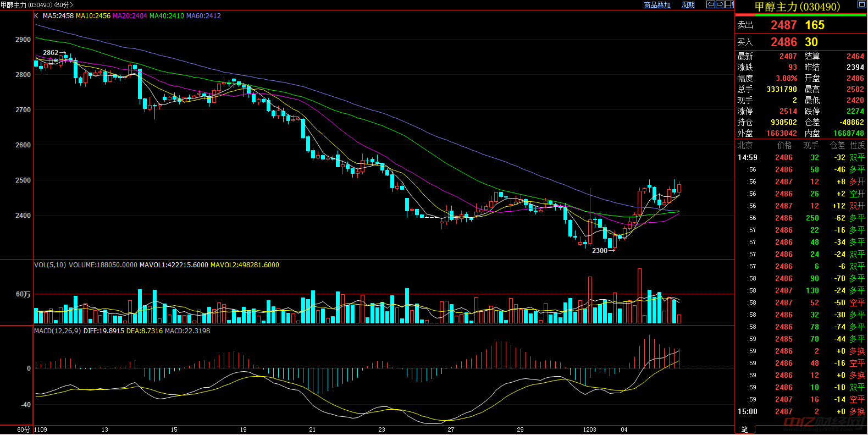Click the MA5:2458 indicator label
Image resolution: width=868 pixels, height=435 pixels.
58,16
